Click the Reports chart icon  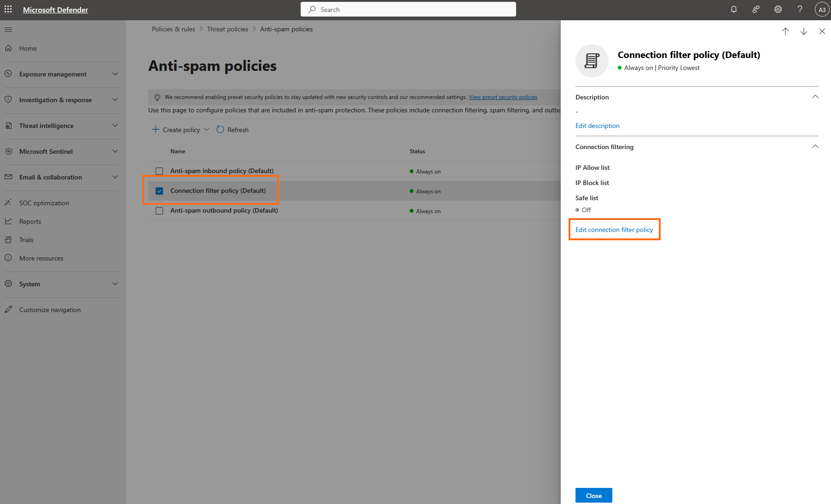click(x=8, y=221)
